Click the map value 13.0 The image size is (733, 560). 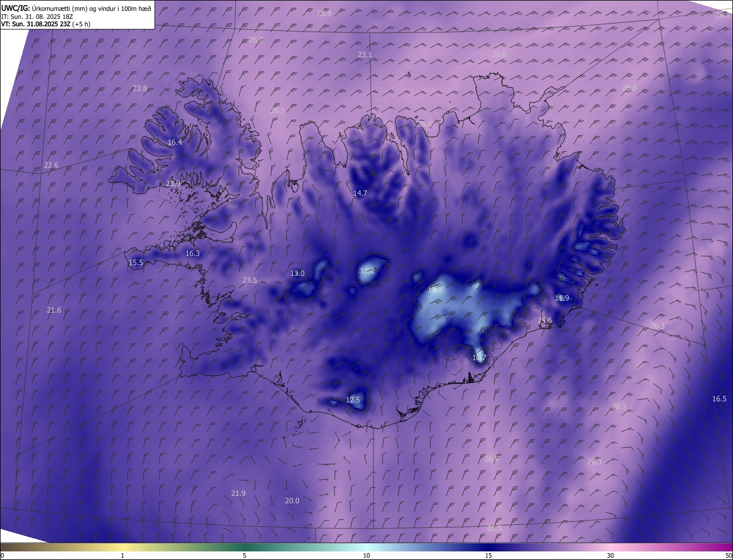point(297,273)
